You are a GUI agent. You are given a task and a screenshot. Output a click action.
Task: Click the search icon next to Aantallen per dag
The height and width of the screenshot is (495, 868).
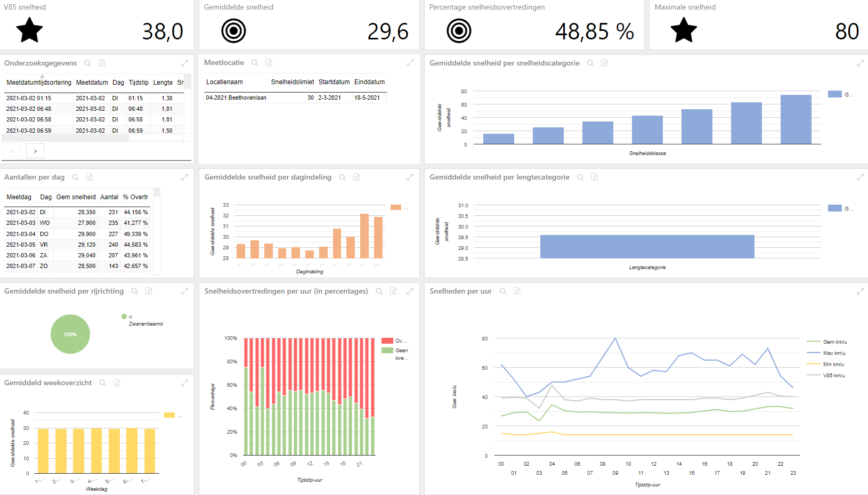(76, 177)
